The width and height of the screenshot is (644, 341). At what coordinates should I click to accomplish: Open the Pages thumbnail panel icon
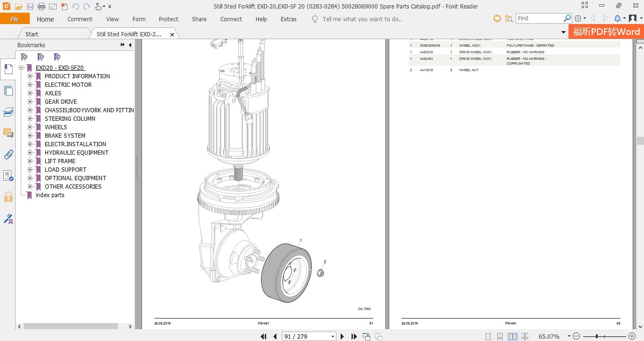tap(8, 91)
